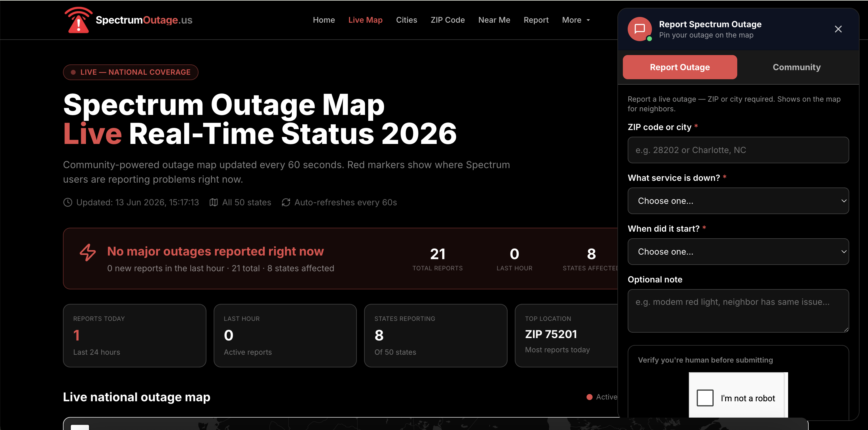Click the lightning bolt outage status icon
This screenshot has width=868, height=430.
point(87,252)
